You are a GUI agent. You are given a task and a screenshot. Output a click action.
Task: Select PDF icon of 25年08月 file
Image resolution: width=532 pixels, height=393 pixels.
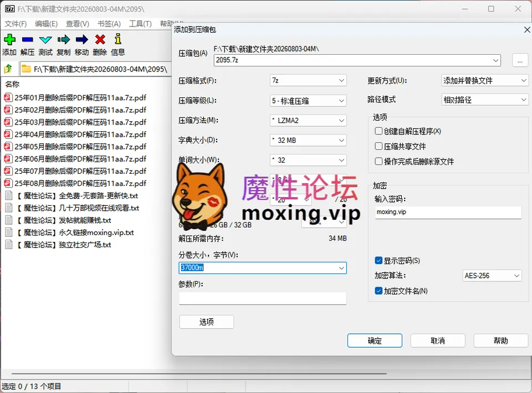[x=8, y=183]
